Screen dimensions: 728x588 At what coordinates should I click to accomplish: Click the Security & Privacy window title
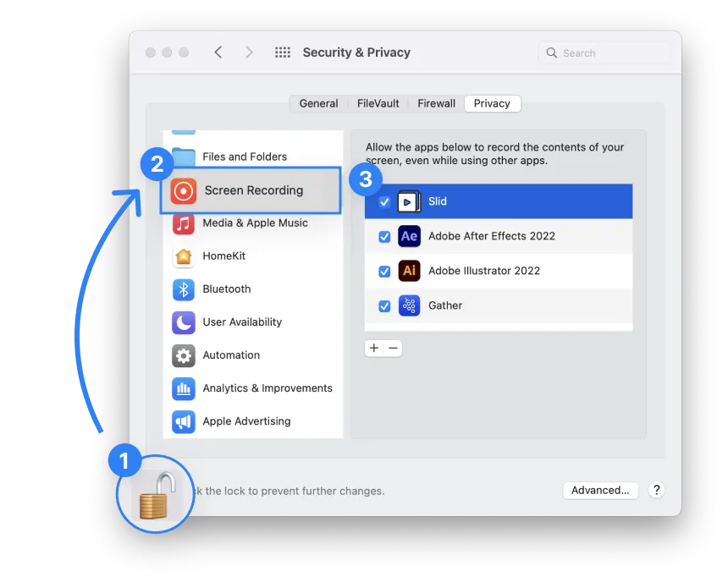click(356, 52)
